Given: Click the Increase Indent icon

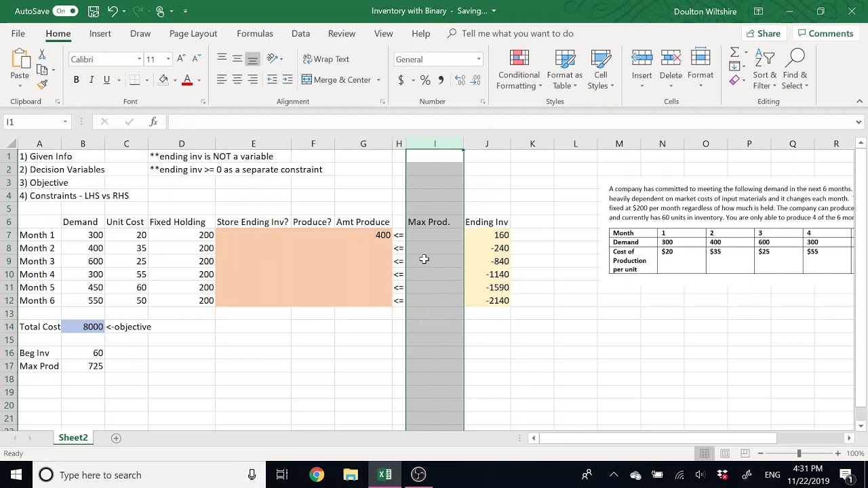Looking at the screenshot, I should [288, 80].
